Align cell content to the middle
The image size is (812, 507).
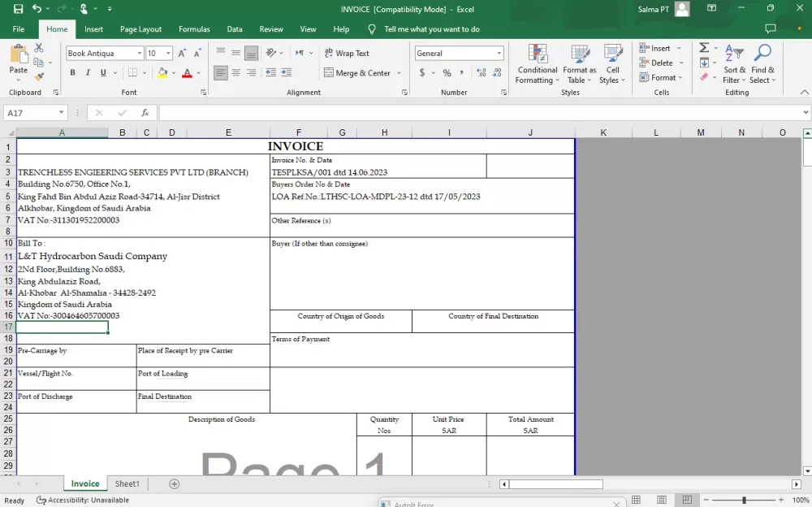236,53
